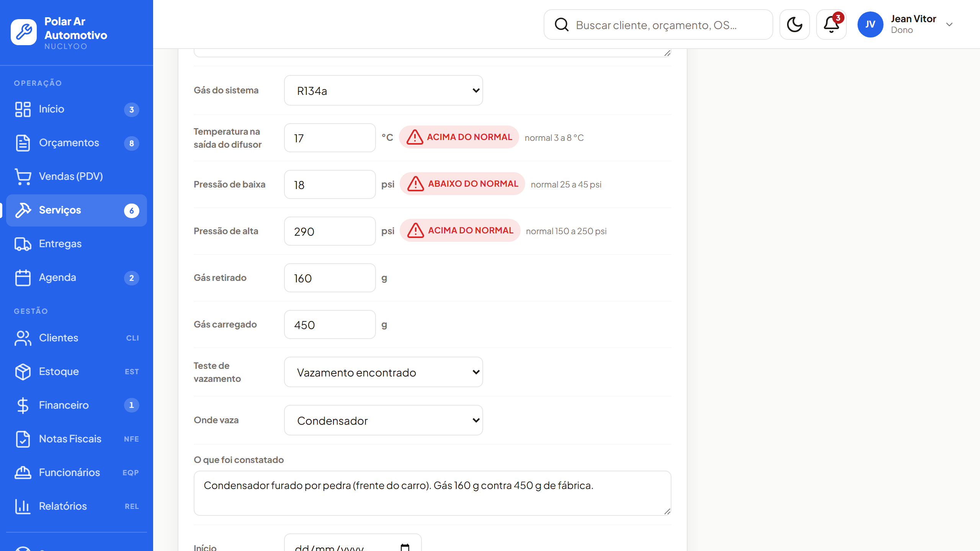Image resolution: width=980 pixels, height=551 pixels.
Task: Open Serviços in the sidebar
Action: tap(77, 210)
